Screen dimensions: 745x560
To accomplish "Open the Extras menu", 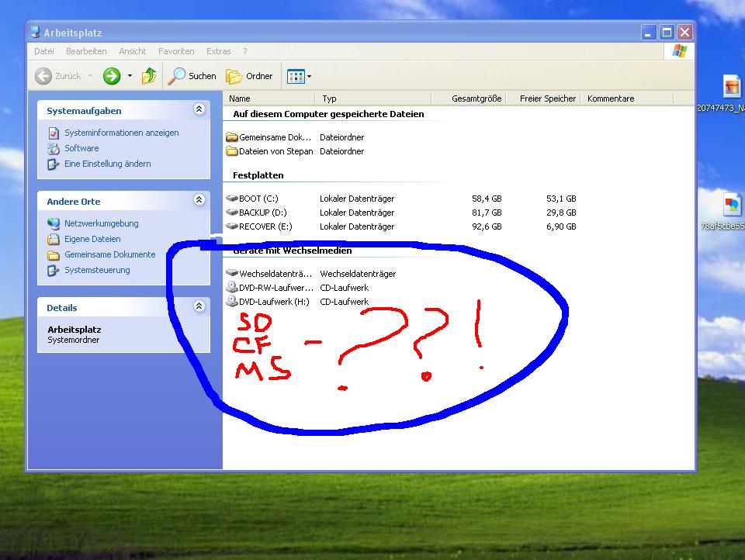I will coord(218,51).
